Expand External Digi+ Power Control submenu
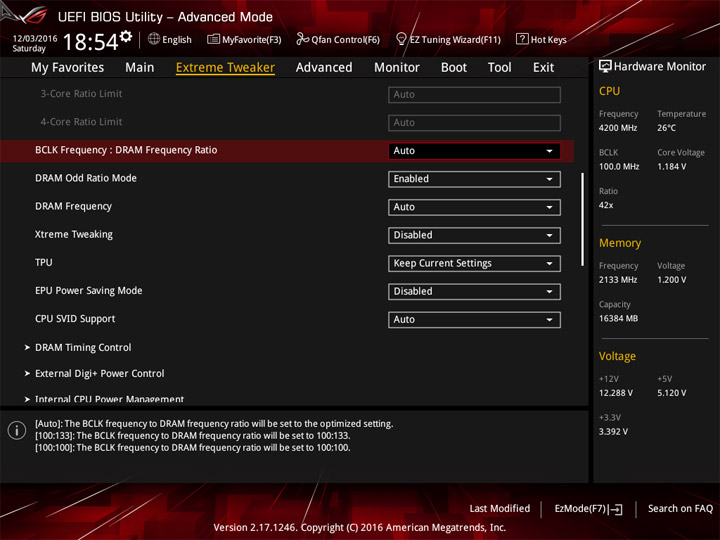The width and height of the screenshot is (720, 540). 99,374
